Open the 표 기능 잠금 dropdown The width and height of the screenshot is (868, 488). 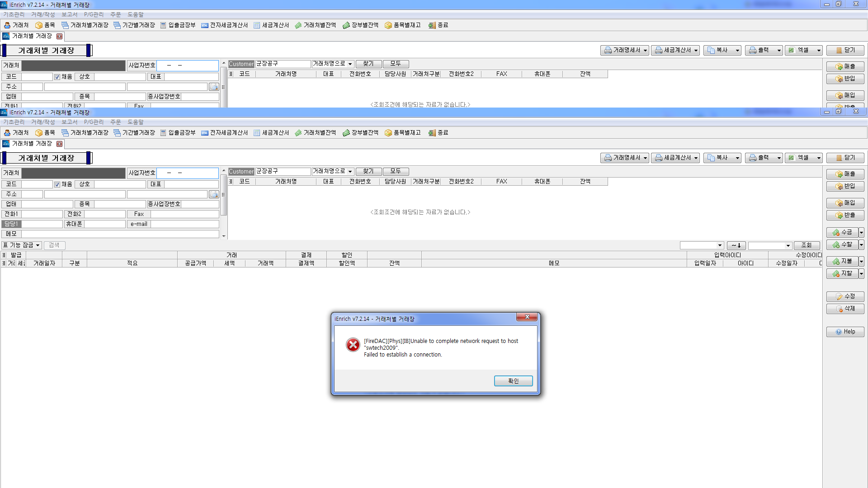click(x=22, y=245)
